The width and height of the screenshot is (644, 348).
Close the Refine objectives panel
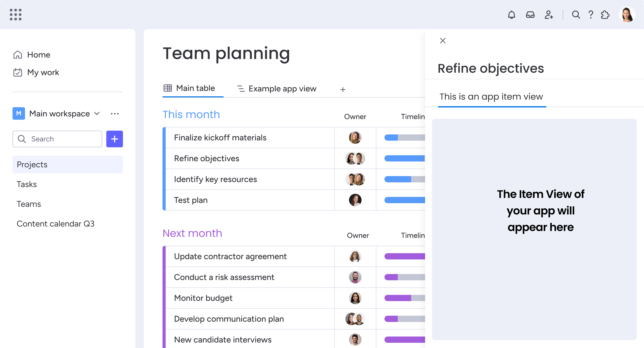[443, 40]
